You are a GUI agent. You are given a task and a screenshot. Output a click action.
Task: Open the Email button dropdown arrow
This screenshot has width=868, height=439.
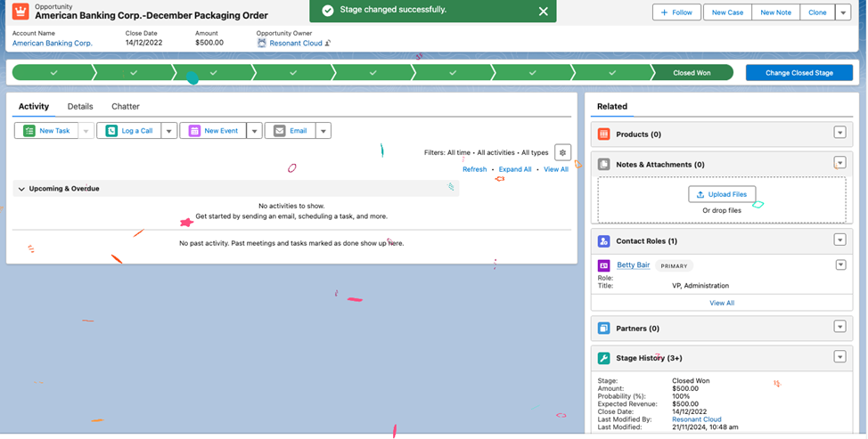coord(323,131)
